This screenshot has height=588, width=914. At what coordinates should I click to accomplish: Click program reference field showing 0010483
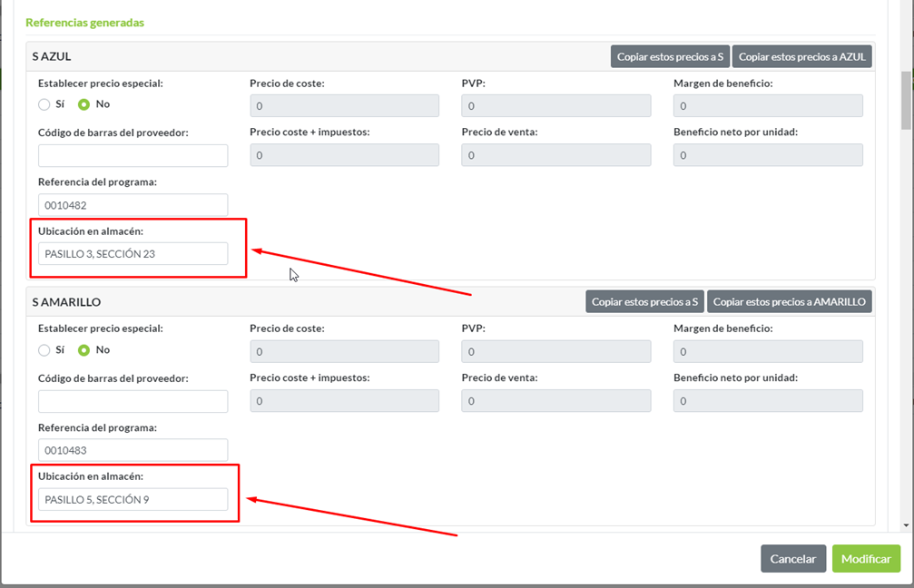133,450
